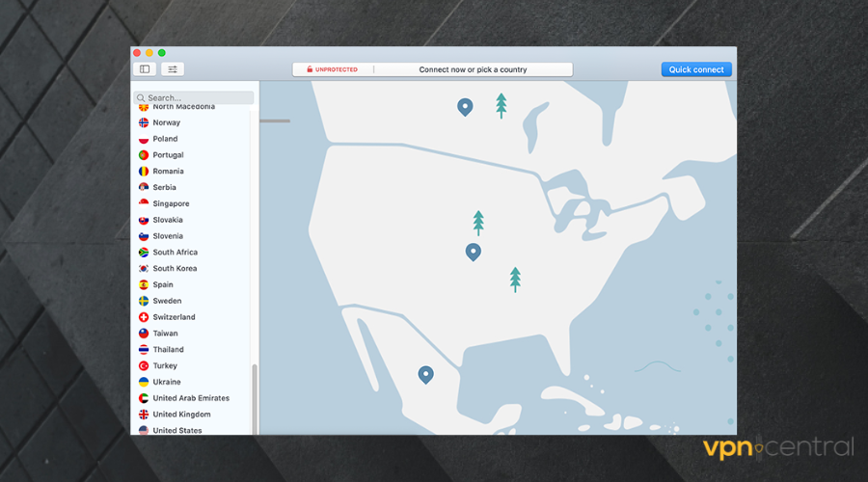Click the Portugal flag icon
Image resolution: width=868 pixels, height=482 pixels.
(144, 155)
